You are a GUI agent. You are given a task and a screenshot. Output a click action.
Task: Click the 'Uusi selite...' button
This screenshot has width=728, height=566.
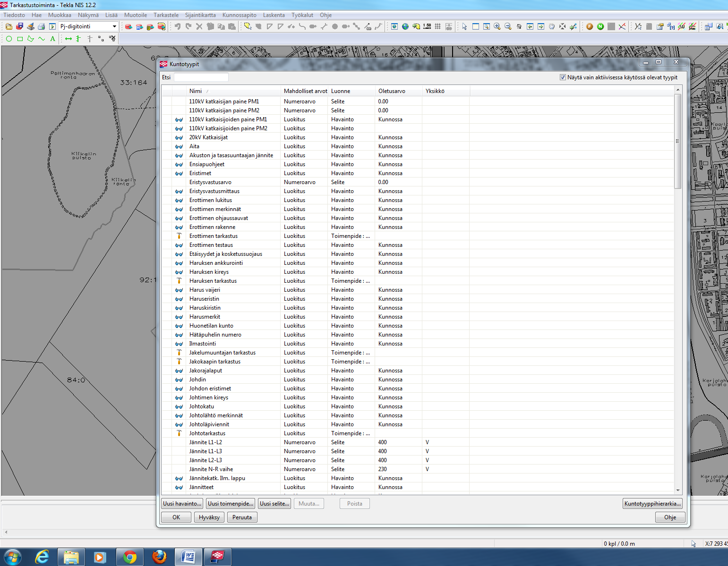274,504
